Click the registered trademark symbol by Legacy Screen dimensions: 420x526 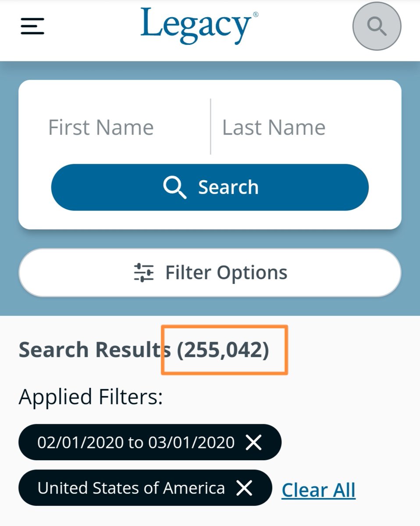256,14
